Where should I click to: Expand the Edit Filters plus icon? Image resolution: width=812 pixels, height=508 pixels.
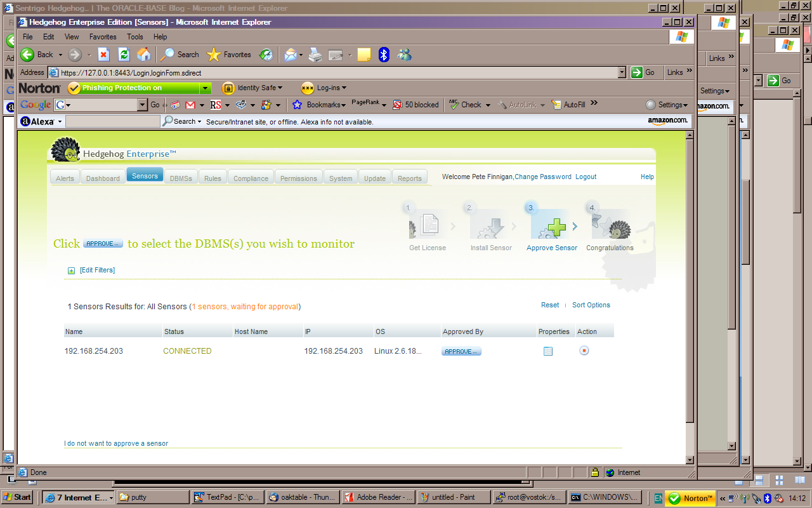click(x=71, y=271)
